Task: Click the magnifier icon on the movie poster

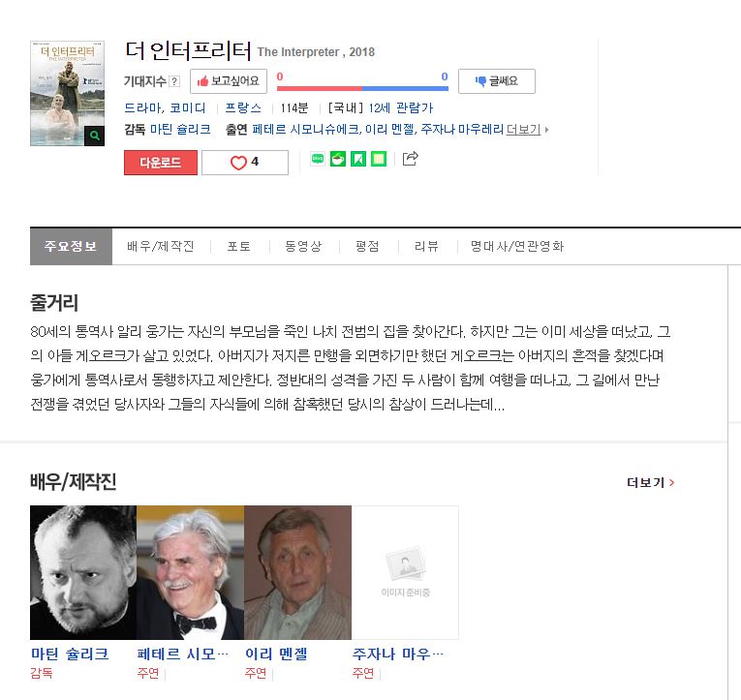Action: coord(95,137)
